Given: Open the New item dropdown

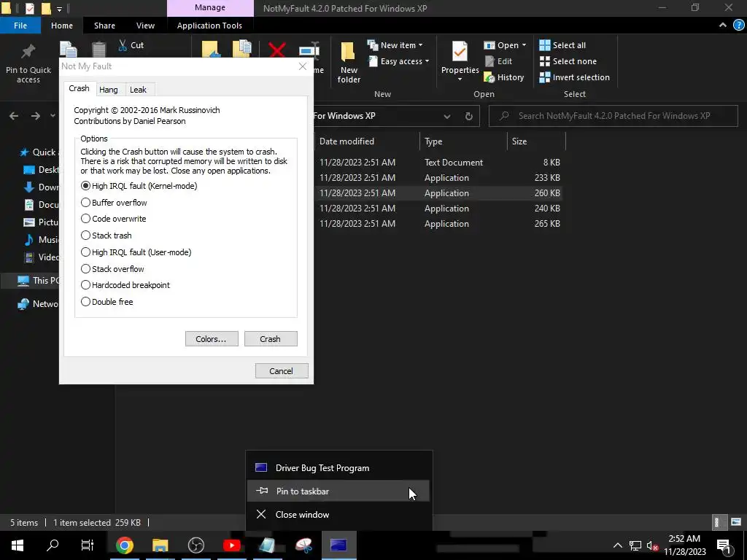Looking at the screenshot, I should pos(395,45).
